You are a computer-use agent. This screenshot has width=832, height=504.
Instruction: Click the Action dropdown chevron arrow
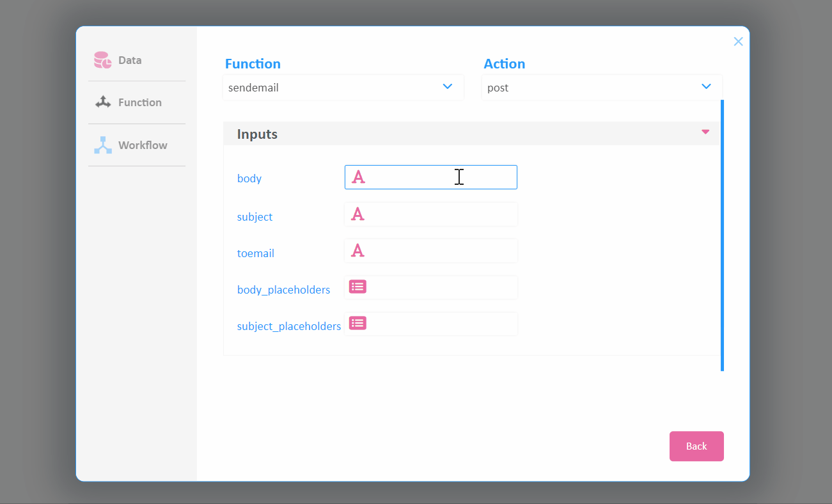706,86
